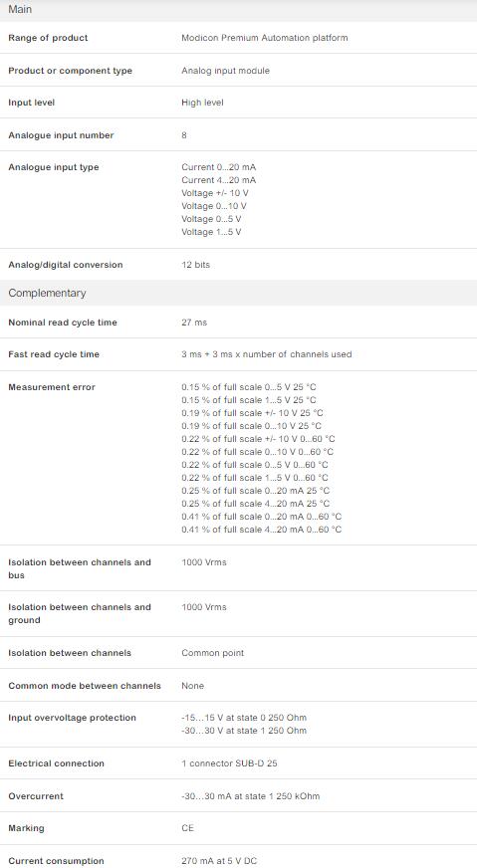Screen dimensions: 477x868
Task: Click the Marking CE value
Action: coord(187,828)
